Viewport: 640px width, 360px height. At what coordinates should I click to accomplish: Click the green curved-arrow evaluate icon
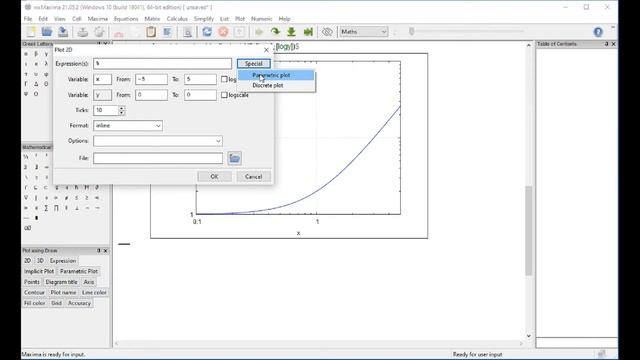point(276,32)
